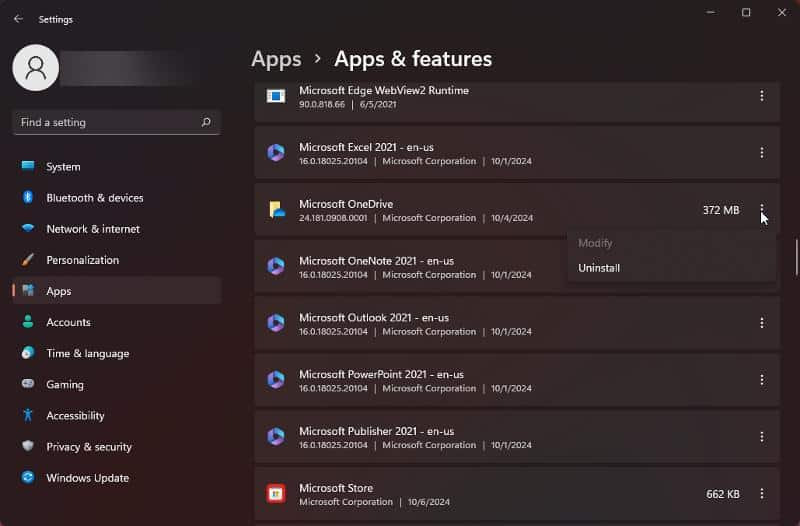
Task: Open the Personalization category
Action: tap(117, 260)
